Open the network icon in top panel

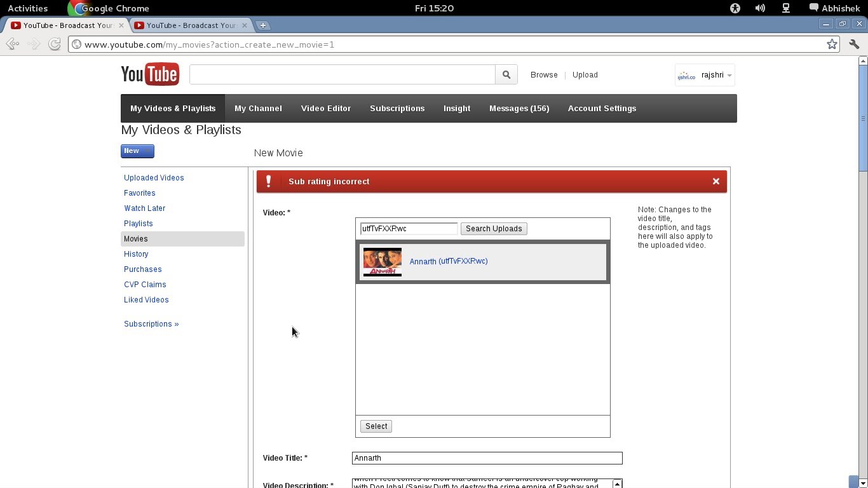click(786, 8)
